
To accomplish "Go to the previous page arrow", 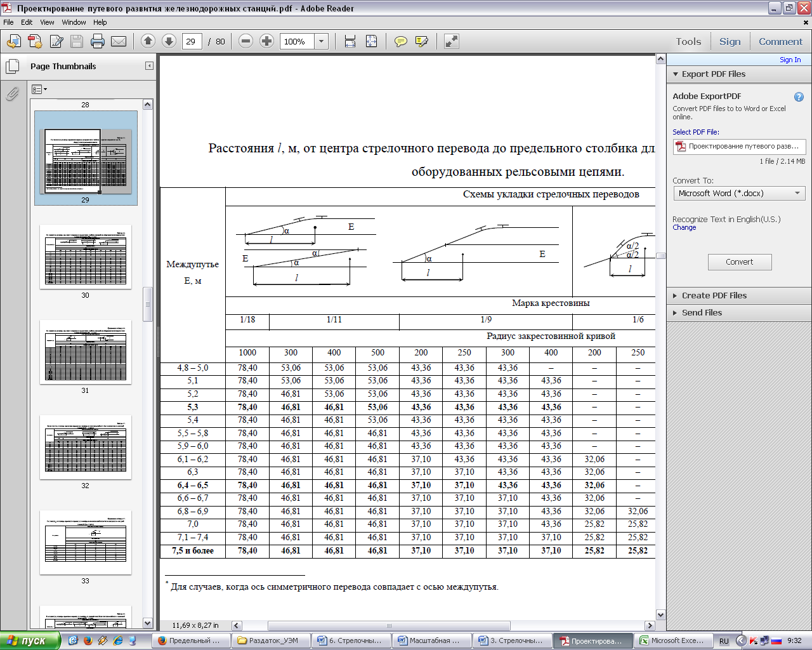I will 148,41.
